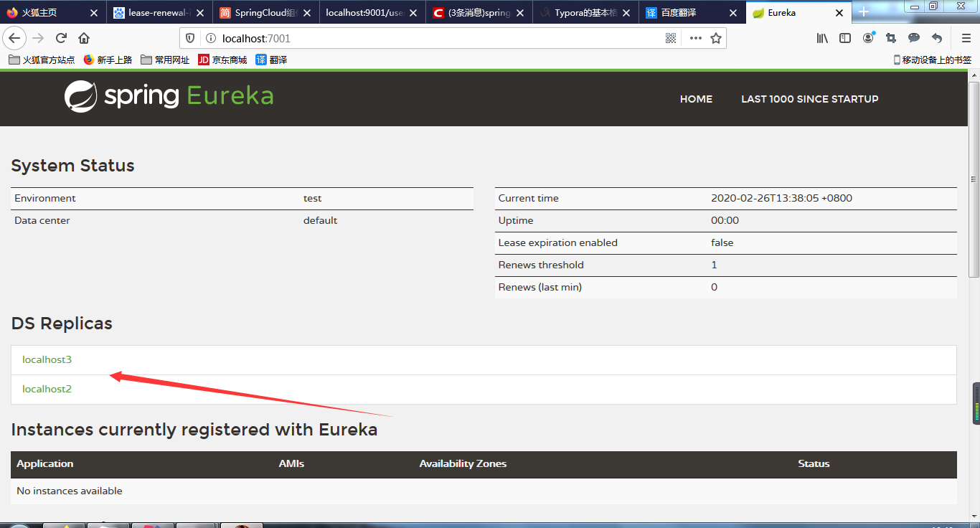Show site information for localhost
Image resolution: width=980 pixels, height=528 pixels.
pyautogui.click(x=210, y=39)
